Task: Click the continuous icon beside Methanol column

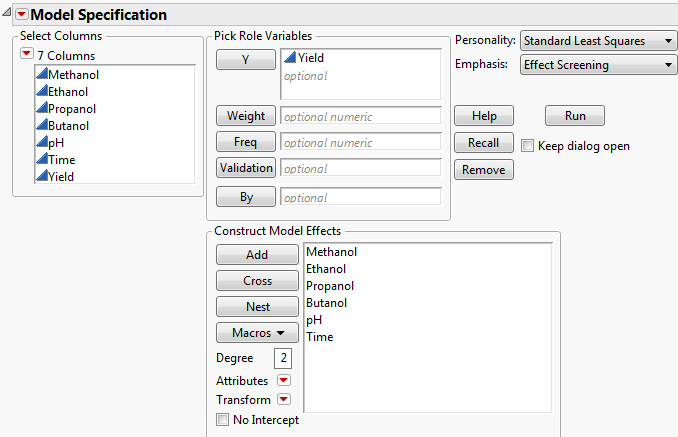Action: (41, 75)
